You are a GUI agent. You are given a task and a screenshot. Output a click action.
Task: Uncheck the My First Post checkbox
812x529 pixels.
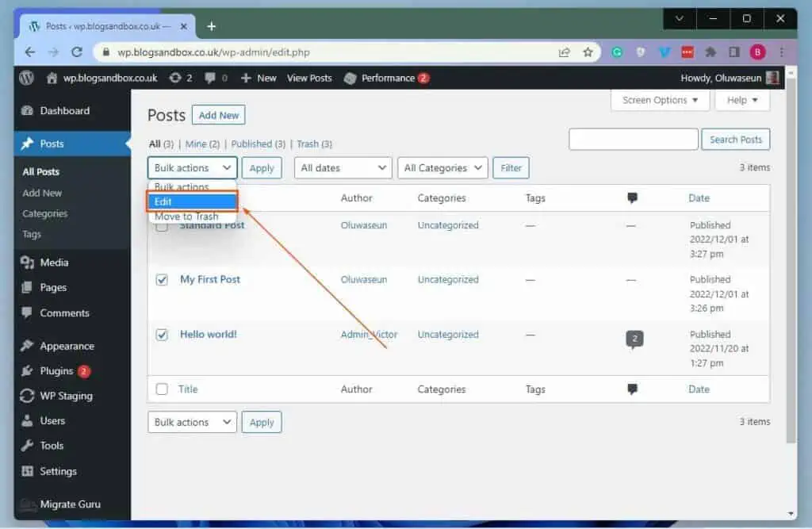click(162, 280)
